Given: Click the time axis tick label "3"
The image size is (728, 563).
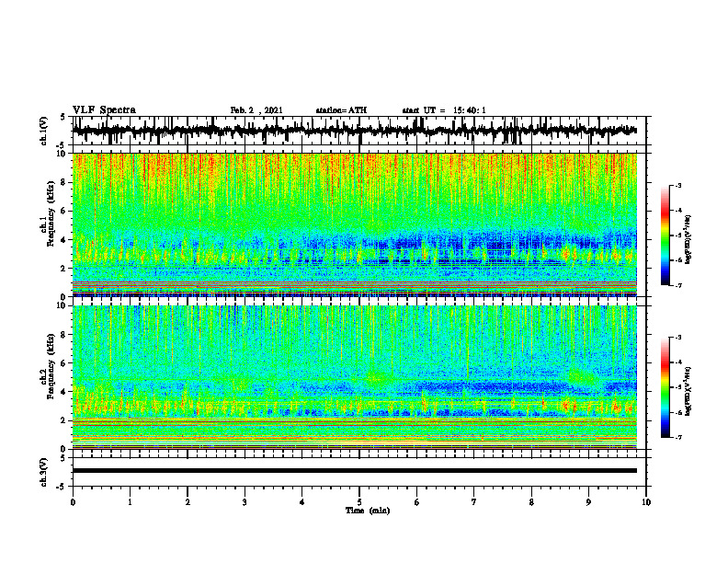Looking at the screenshot, I should [x=245, y=502].
